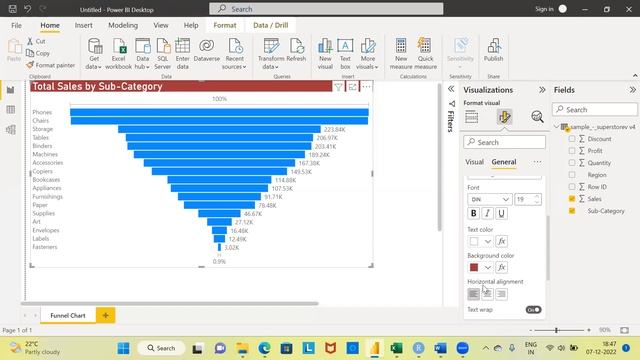Viewport: 640px width, 360px height.
Task: Check the Region field checkbox
Action: click(572, 175)
